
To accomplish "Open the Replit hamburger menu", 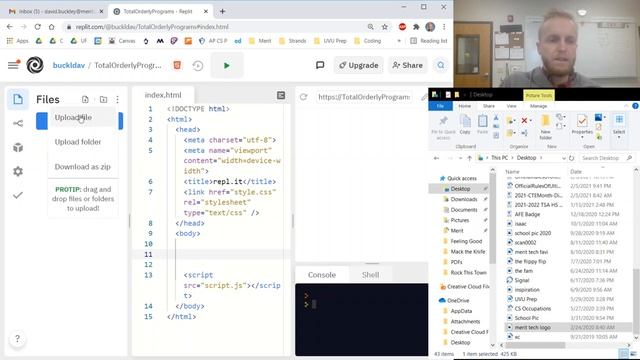I will 13,65.
